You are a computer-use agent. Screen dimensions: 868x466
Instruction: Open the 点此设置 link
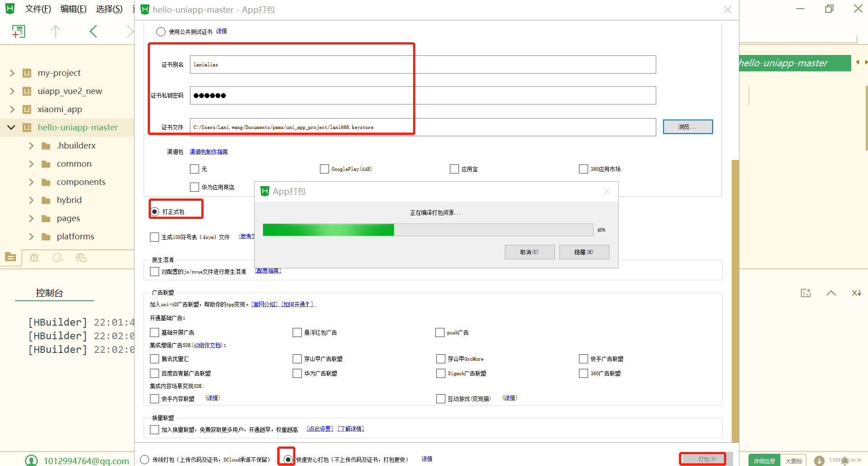(320, 429)
